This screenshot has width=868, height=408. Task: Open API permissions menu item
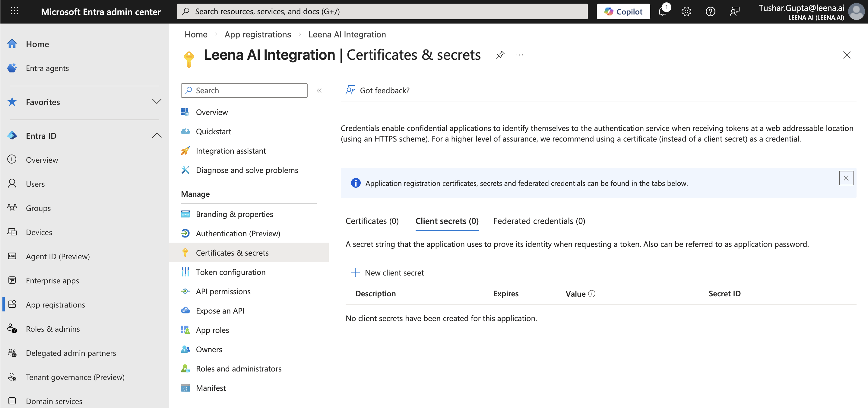(223, 291)
